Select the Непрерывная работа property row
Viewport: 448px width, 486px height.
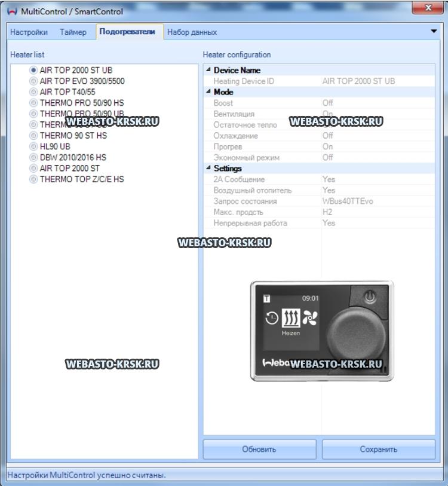tap(319, 223)
